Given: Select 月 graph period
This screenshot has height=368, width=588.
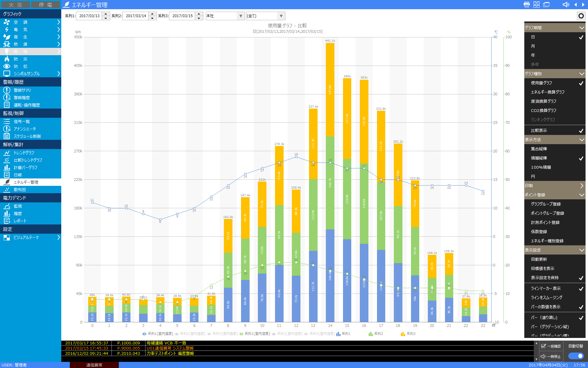Looking at the screenshot, I should [x=555, y=46].
